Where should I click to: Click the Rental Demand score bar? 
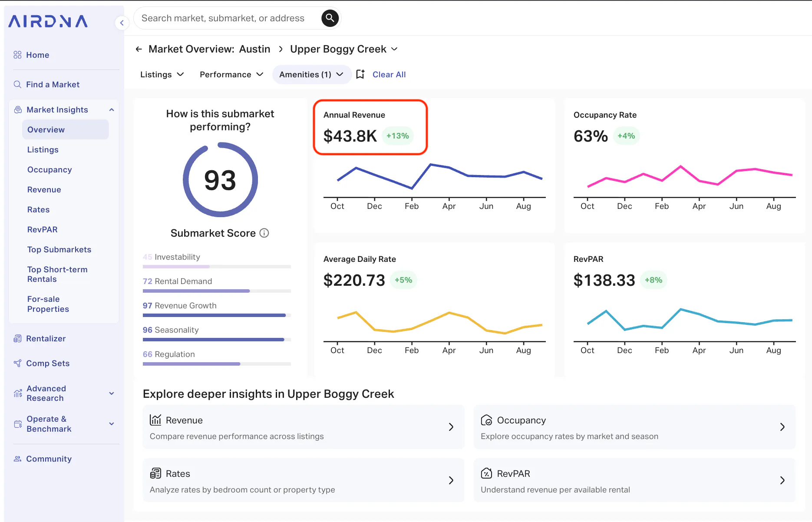pyautogui.click(x=217, y=291)
